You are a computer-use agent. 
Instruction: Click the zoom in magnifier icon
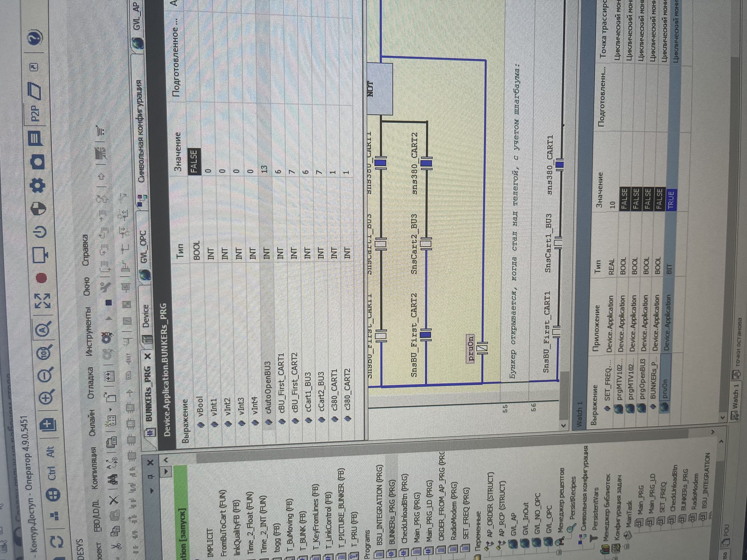(47, 397)
